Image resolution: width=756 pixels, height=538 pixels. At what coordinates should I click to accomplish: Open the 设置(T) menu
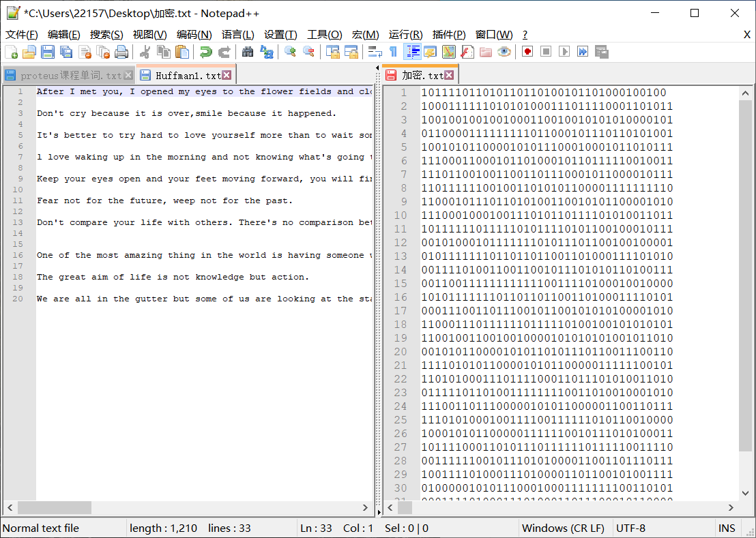coord(280,35)
